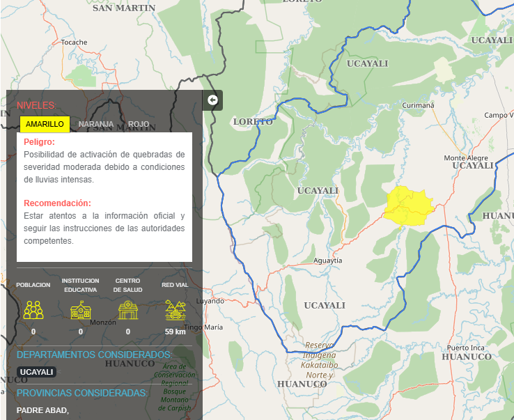
Task: Click the UCAYALI department tag
Action: coord(36,372)
